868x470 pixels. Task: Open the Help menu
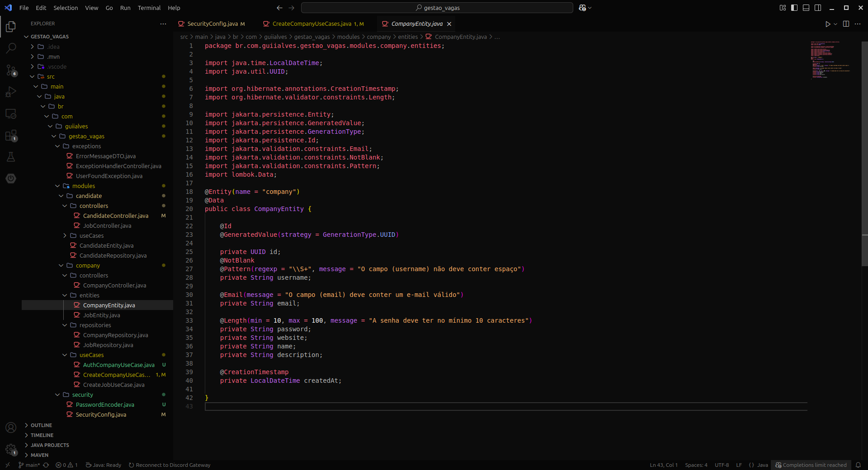174,8
